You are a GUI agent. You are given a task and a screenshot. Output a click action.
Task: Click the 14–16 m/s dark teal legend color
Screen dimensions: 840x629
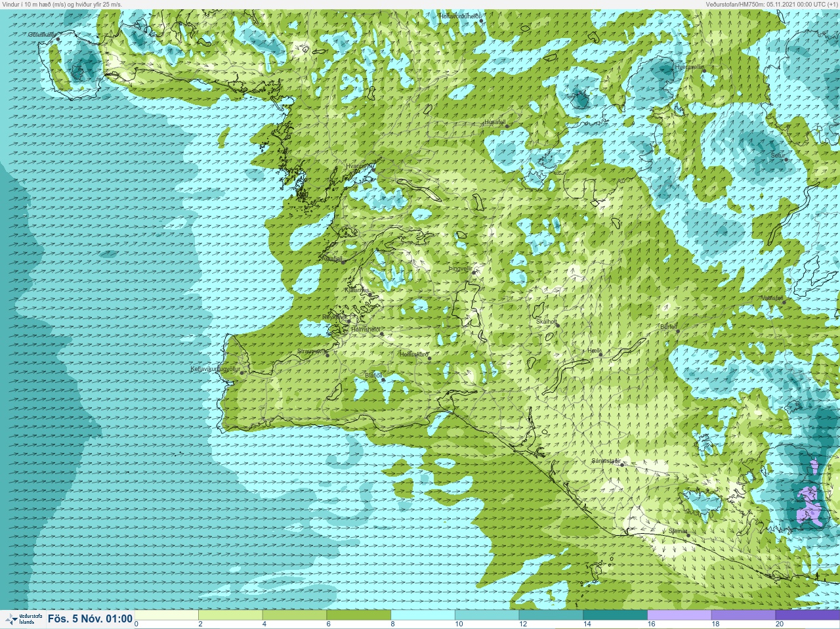pyautogui.click(x=616, y=615)
